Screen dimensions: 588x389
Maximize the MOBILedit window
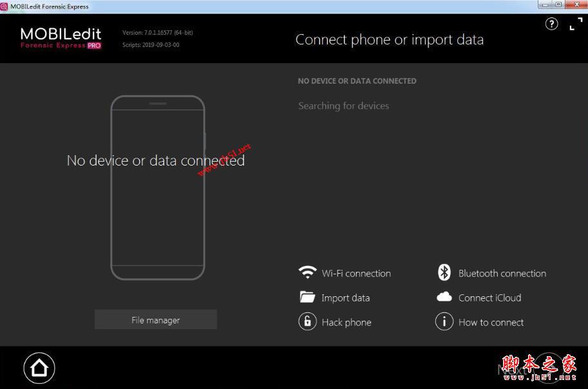(558, 5)
